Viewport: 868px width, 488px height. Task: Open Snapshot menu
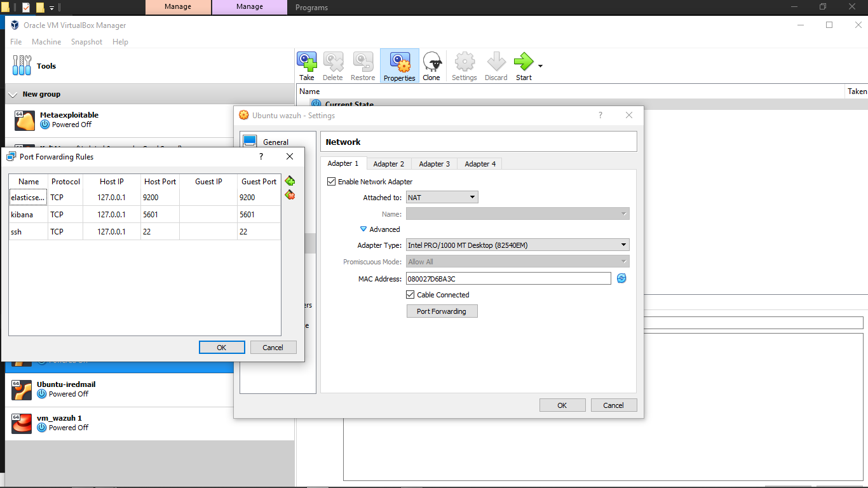pyautogui.click(x=86, y=42)
